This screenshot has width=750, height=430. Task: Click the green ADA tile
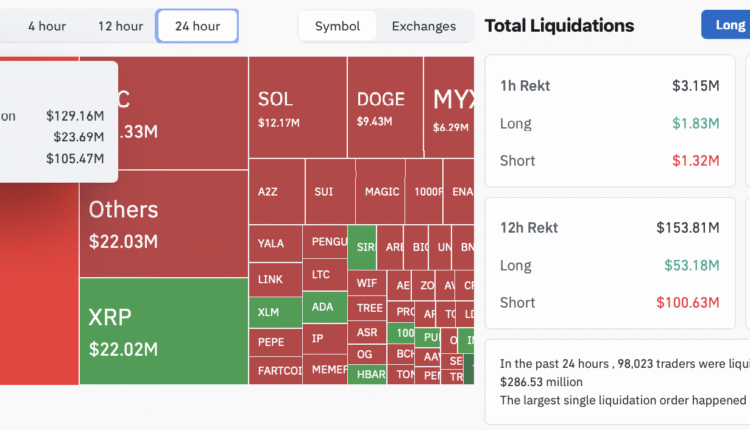(x=324, y=307)
